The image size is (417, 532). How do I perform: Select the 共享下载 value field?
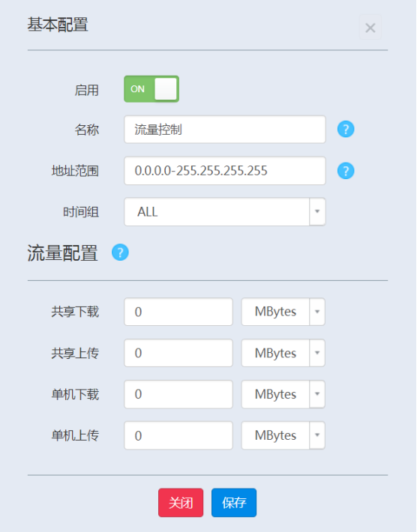(x=178, y=312)
